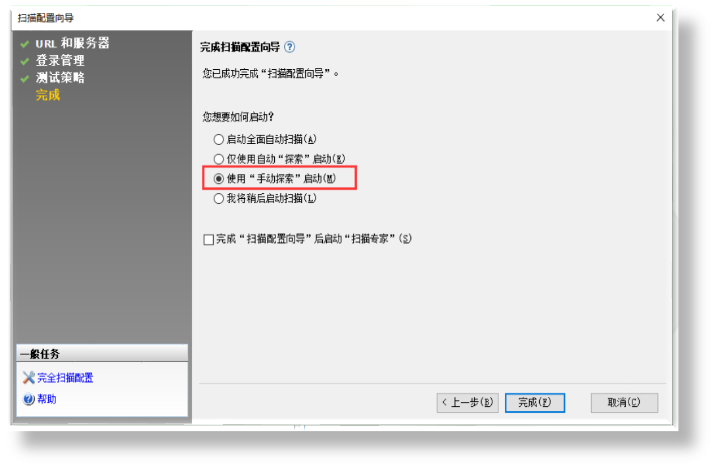Screen dimensions: 717x470
Task: Open the 测试策略 step
Action: click(60, 78)
